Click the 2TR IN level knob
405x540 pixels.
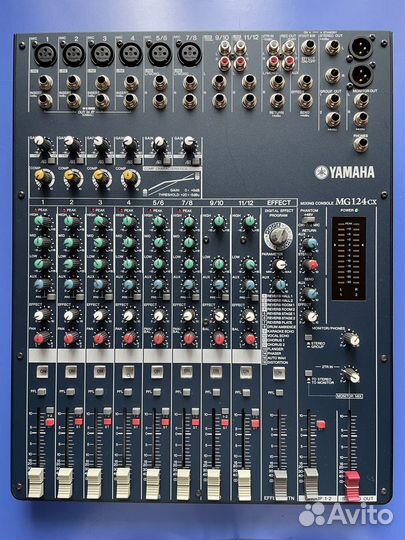[x=351, y=375]
